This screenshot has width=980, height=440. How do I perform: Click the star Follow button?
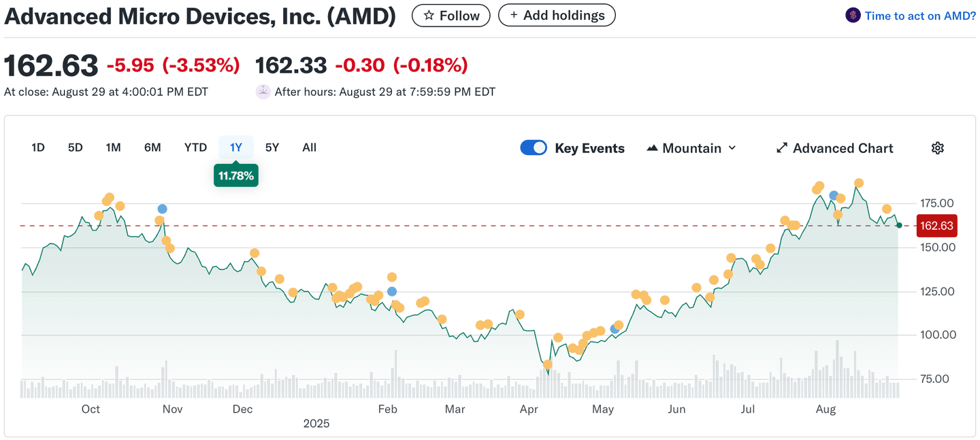451,15
